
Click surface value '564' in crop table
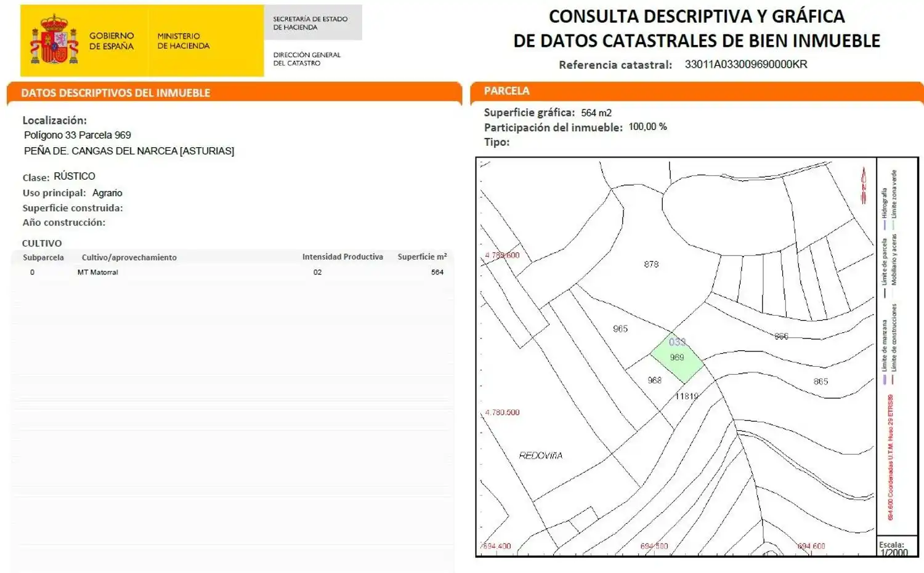point(437,272)
